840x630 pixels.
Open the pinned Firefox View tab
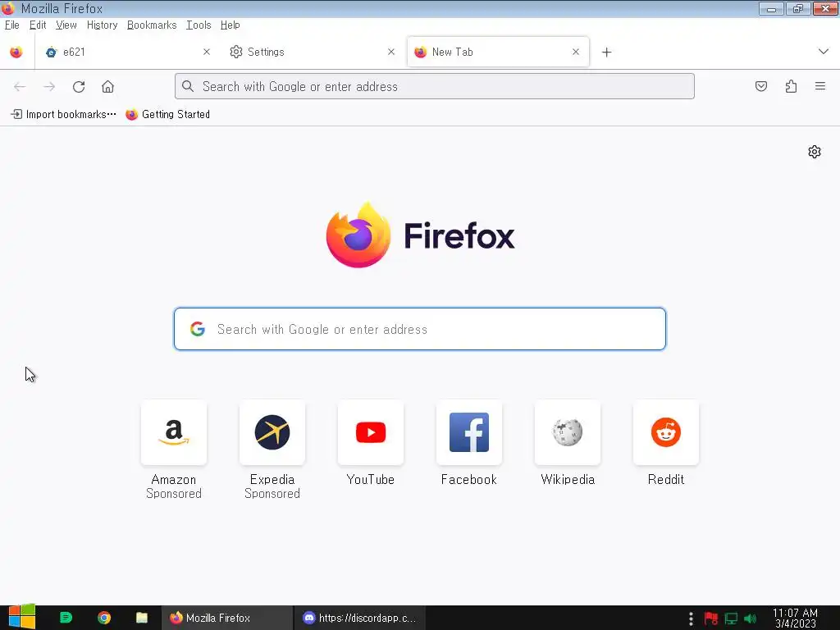(x=16, y=52)
